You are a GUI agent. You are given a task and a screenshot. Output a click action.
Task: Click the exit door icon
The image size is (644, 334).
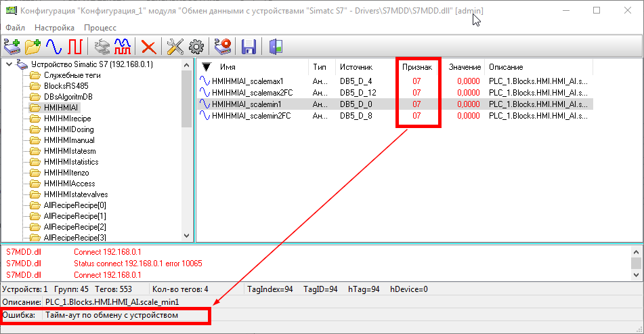click(x=276, y=47)
